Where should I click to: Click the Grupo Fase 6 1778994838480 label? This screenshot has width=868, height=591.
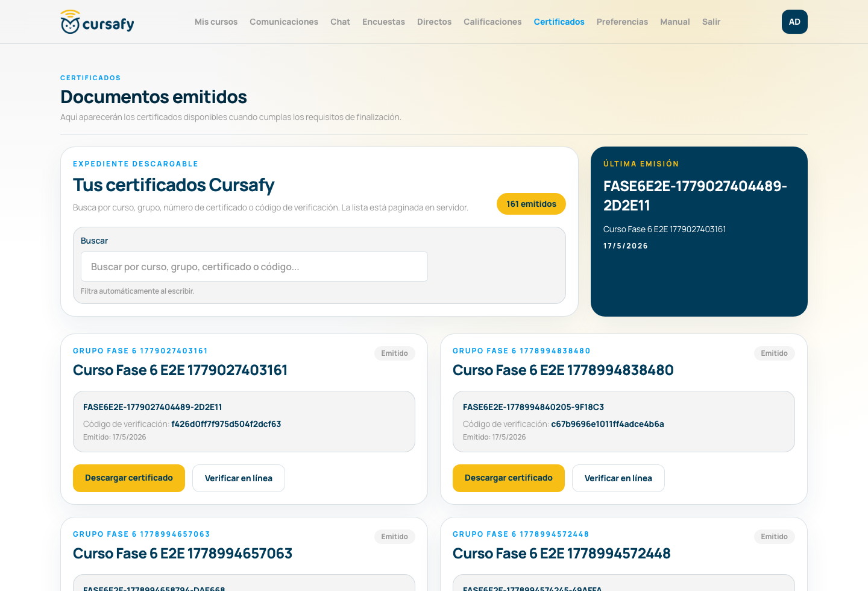pyautogui.click(x=521, y=351)
